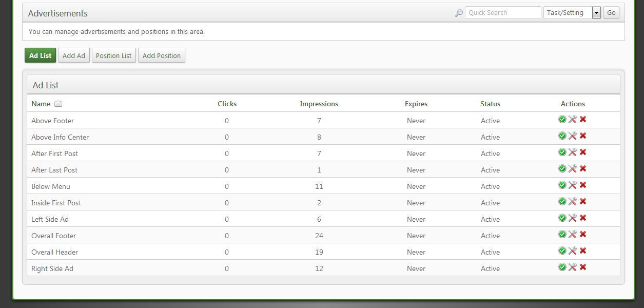The height and width of the screenshot is (308, 644).
Task: Select the After Last Post name cell
Action: pyautogui.click(x=54, y=170)
